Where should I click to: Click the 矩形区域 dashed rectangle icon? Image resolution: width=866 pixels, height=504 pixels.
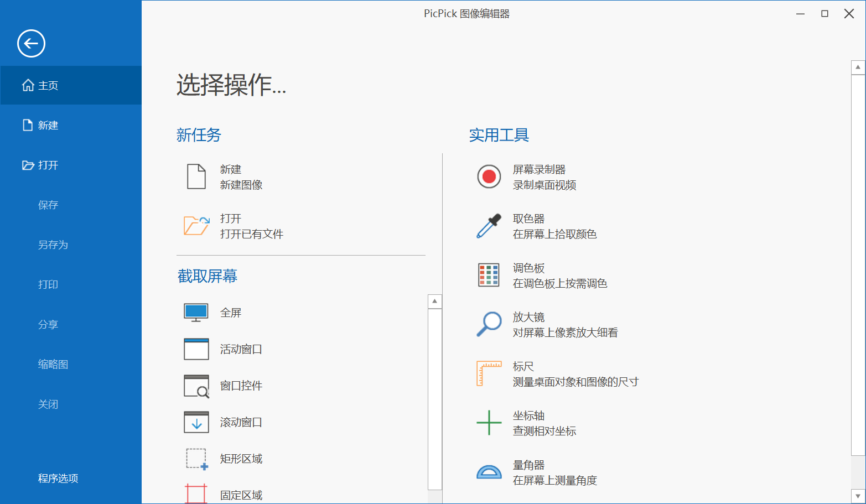tap(197, 459)
